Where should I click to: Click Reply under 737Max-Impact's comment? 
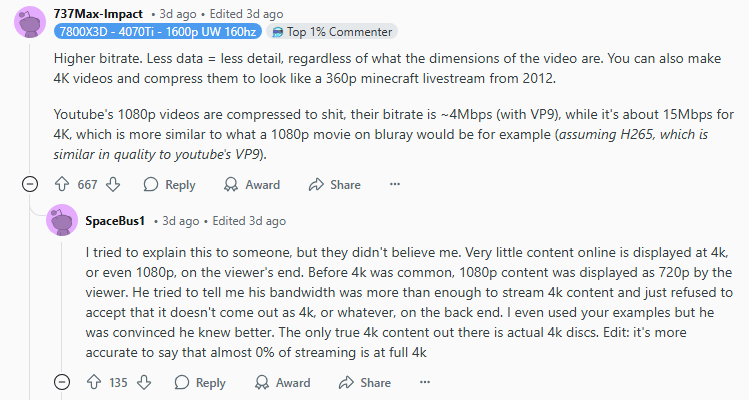pos(169,184)
